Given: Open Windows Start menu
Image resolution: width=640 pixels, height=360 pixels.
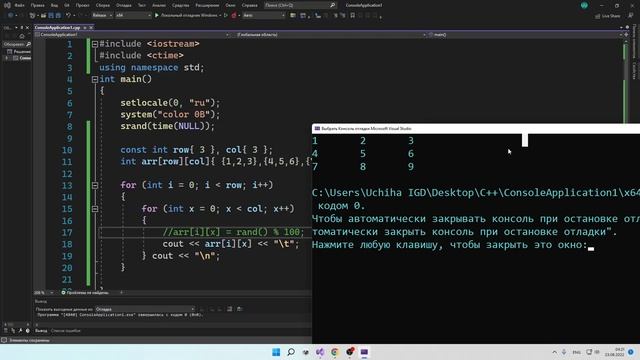Looking at the screenshot, I should coord(276,352).
